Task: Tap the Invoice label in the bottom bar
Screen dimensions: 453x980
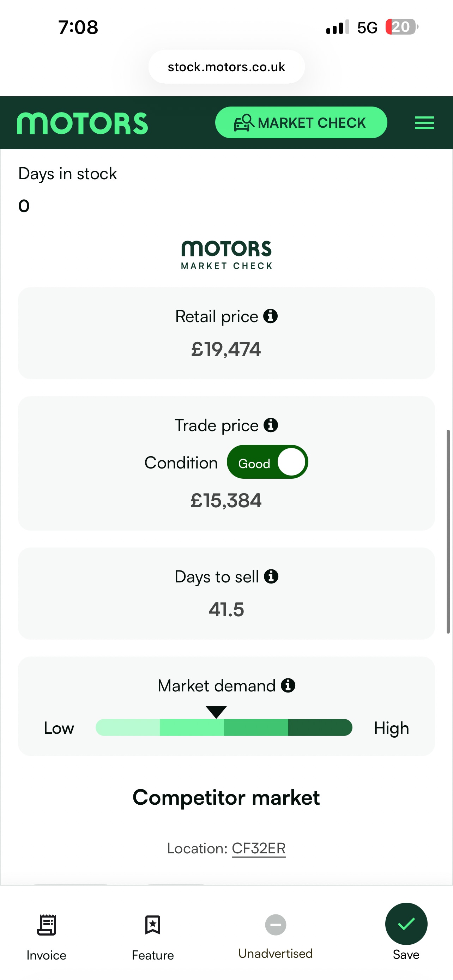Action: pos(47,955)
